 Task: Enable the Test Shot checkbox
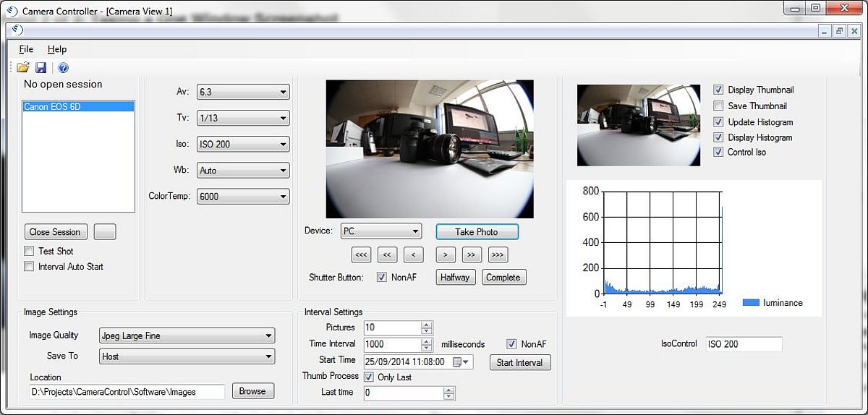tap(29, 251)
